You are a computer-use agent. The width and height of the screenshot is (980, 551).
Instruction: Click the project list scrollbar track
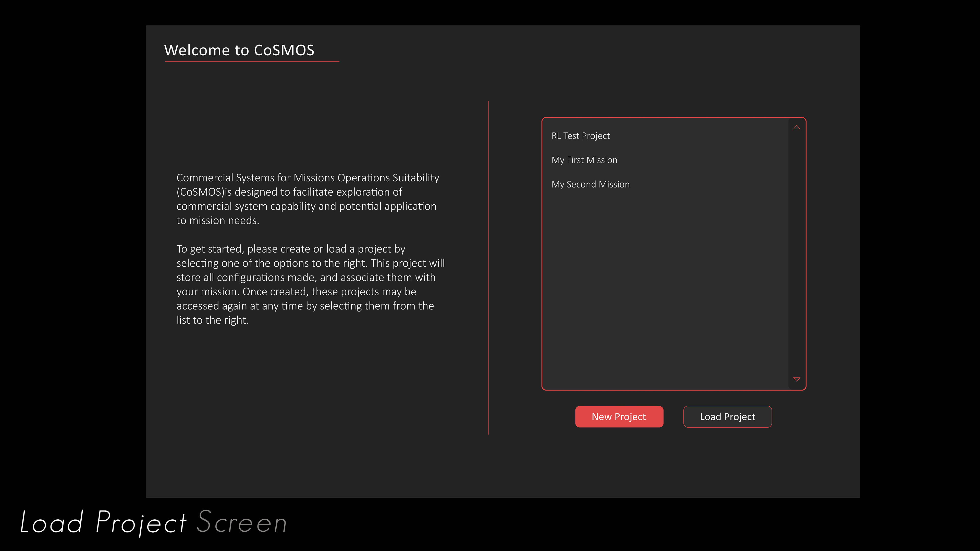pyautogui.click(x=797, y=253)
